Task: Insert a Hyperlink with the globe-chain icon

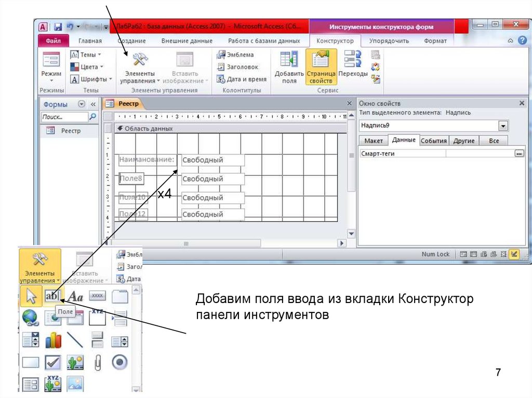Action: pos(30,318)
